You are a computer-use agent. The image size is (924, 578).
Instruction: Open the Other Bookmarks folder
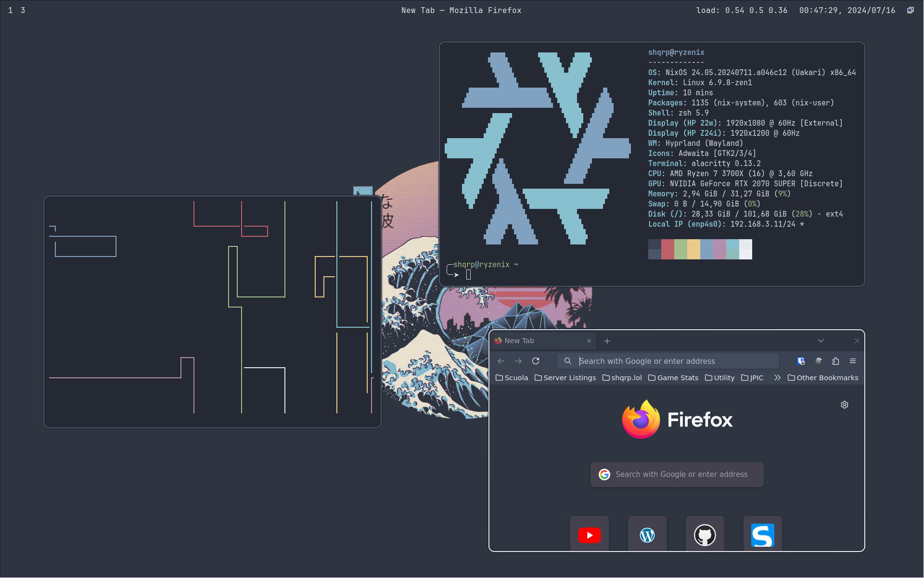pos(823,378)
